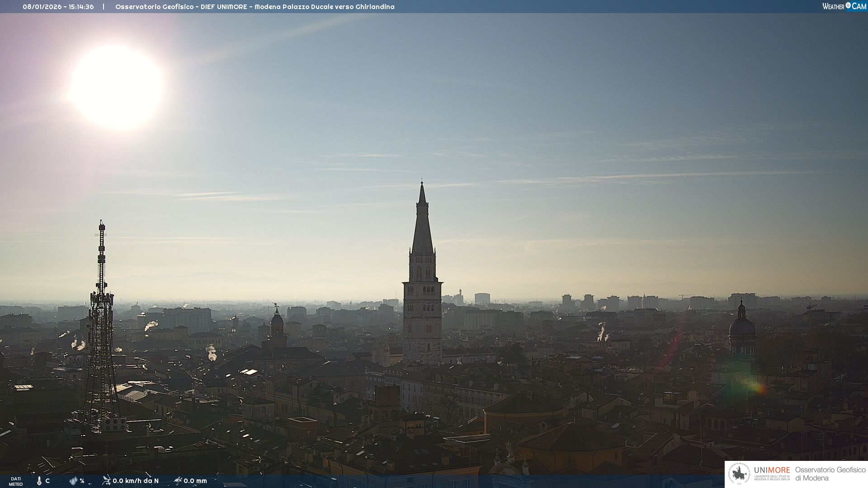Click the UNIMORE round seal emblem
This screenshot has width=868, height=488.
tap(739, 474)
